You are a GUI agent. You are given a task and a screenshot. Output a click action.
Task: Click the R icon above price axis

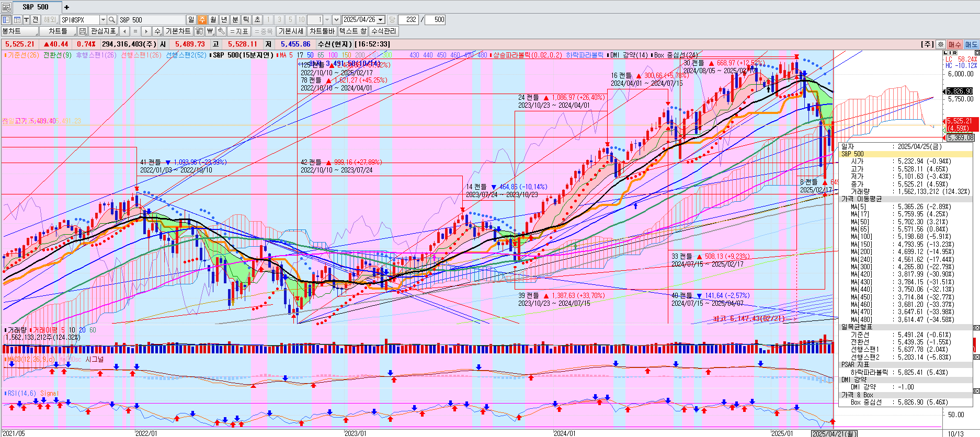955,53
